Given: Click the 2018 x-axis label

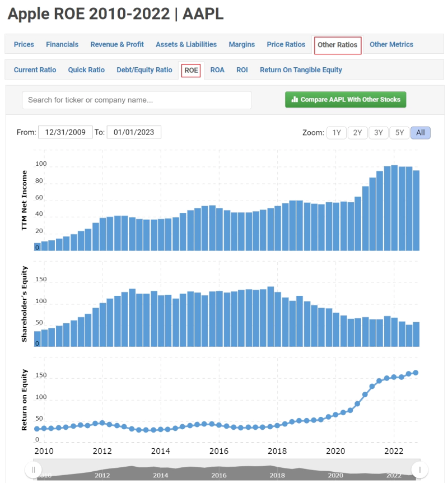Looking at the screenshot, I should click(277, 451).
